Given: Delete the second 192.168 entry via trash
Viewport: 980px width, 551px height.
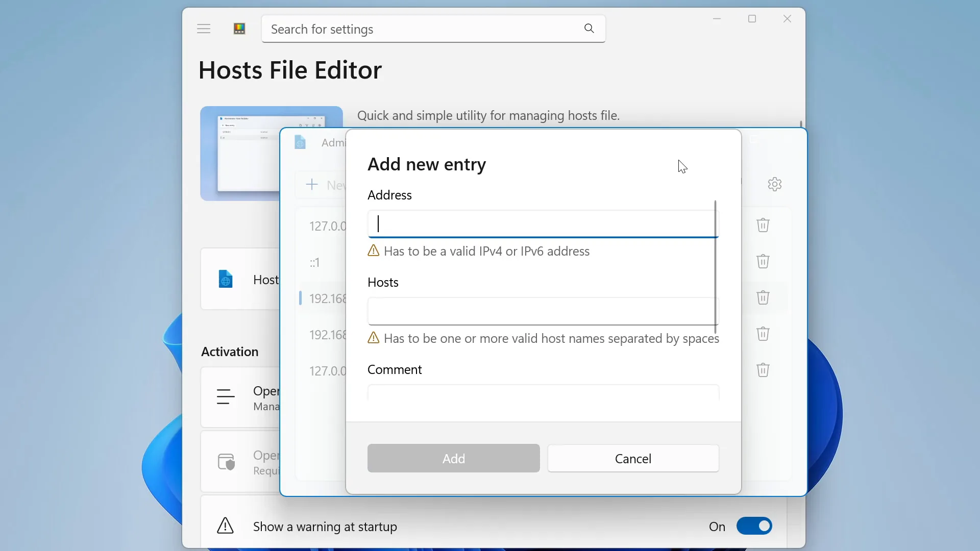Looking at the screenshot, I should click(763, 334).
